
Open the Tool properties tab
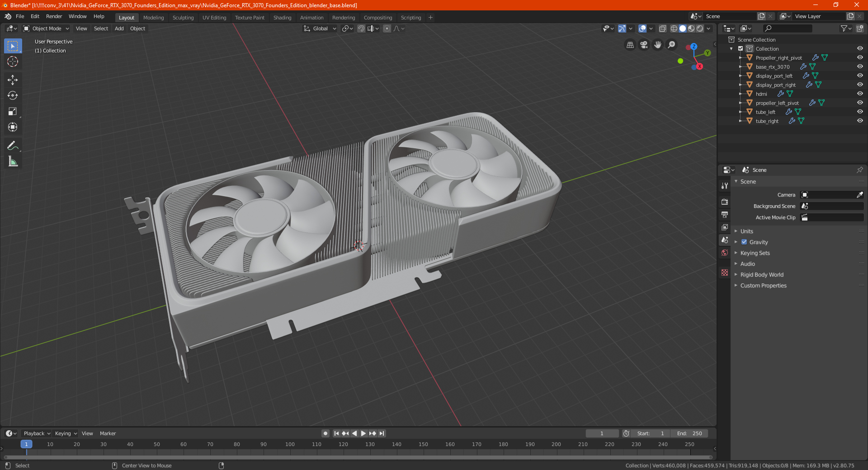725,186
